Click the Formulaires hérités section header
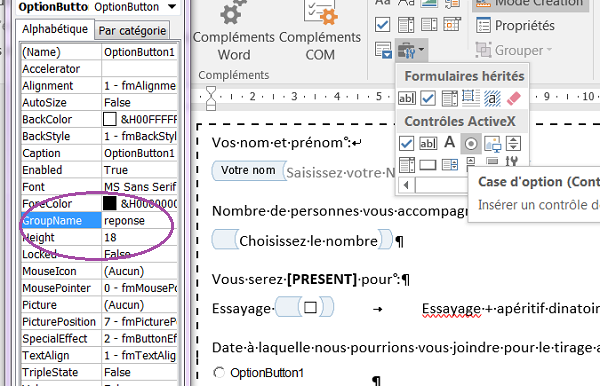Screen dimensions: 600x386 464,76
